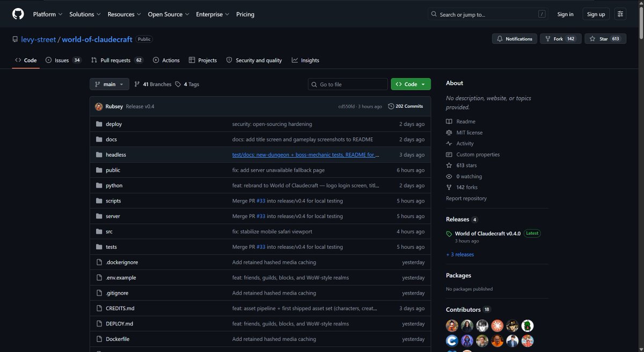The image size is (644, 352).
Task: Click the folder icon next to scripts
Action: coord(99,201)
